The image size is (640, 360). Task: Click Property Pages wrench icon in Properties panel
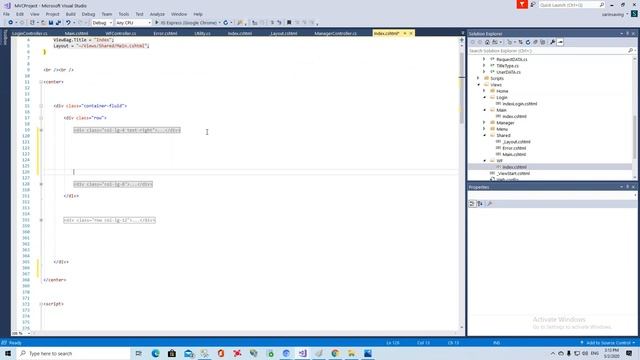(x=489, y=203)
